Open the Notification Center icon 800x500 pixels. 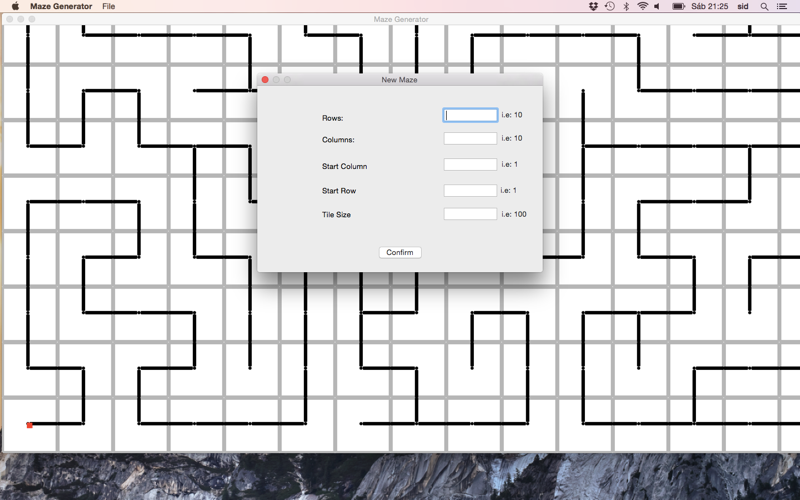(x=782, y=6)
